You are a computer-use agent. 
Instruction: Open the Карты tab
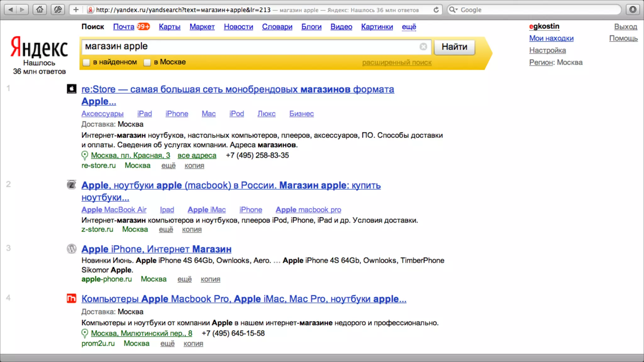pyautogui.click(x=169, y=27)
